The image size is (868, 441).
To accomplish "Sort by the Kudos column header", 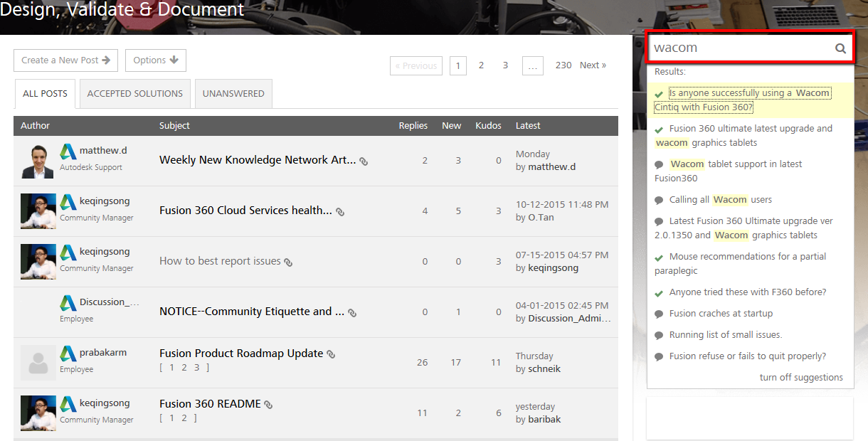I will pos(489,126).
